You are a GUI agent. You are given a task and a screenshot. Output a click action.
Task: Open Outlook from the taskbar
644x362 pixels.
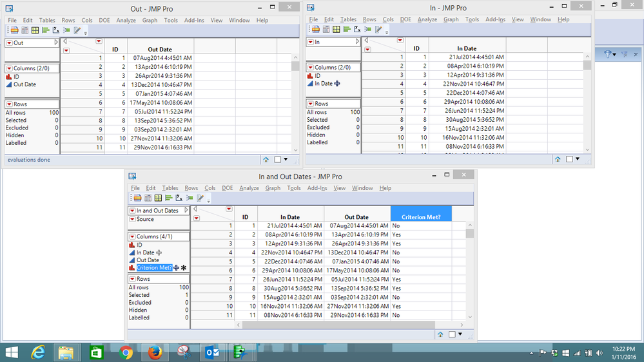click(x=213, y=352)
